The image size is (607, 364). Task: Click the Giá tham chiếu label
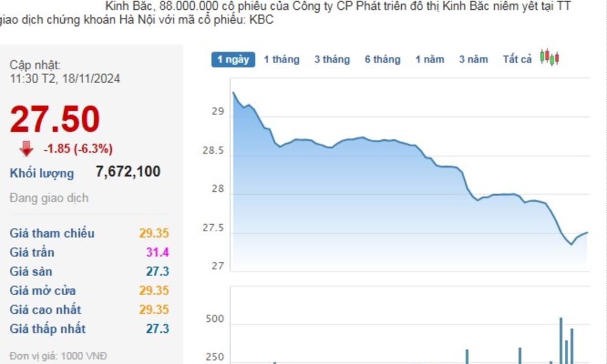52,233
